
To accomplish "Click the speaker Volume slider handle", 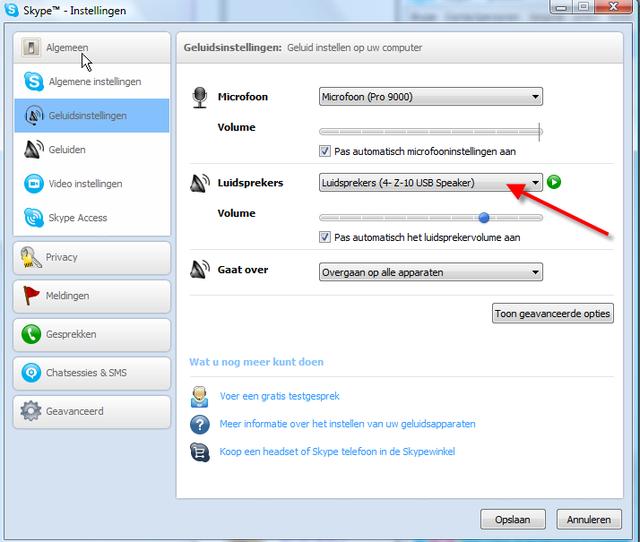I will pyautogui.click(x=484, y=218).
